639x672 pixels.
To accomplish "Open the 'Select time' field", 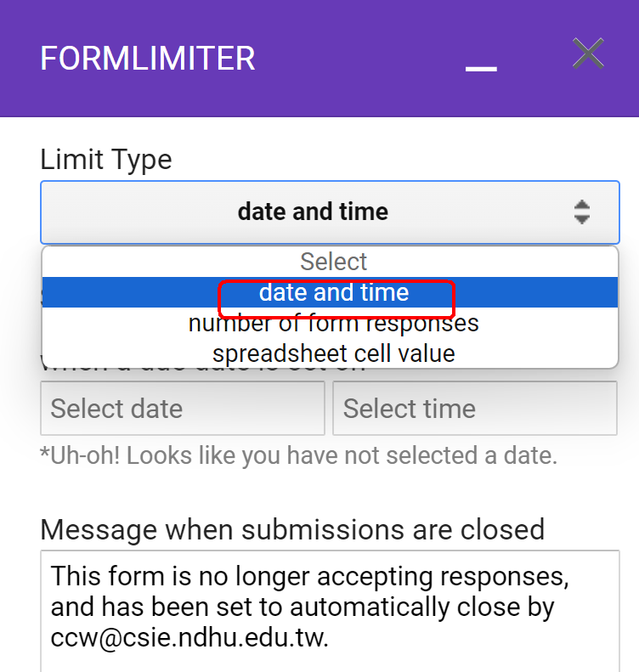I will click(x=474, y=409).
